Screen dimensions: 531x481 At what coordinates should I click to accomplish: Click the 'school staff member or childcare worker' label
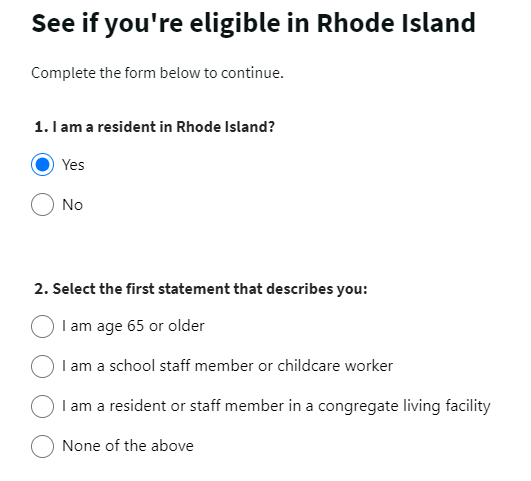coord(228,366)
